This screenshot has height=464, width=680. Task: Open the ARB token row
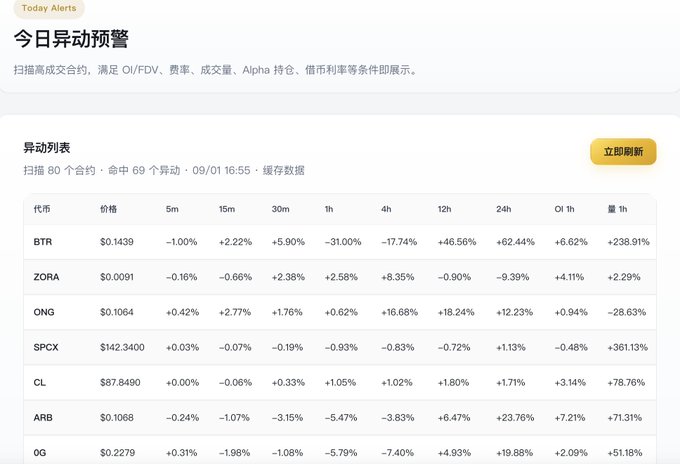340,418
